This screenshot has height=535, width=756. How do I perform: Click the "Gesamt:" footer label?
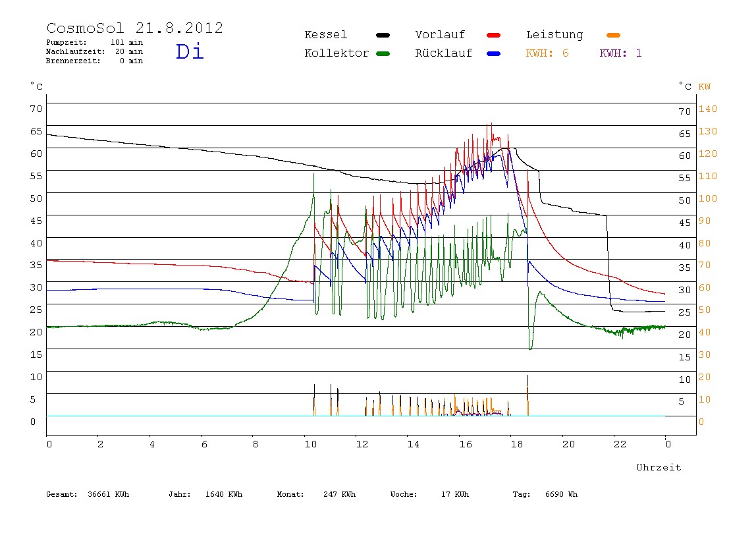coord(62,494)
